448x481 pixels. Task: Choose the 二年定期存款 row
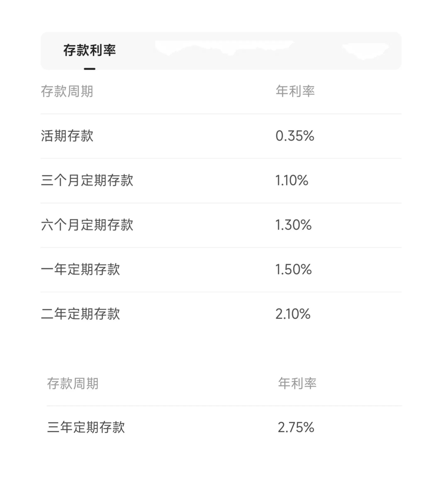(80, 314)
